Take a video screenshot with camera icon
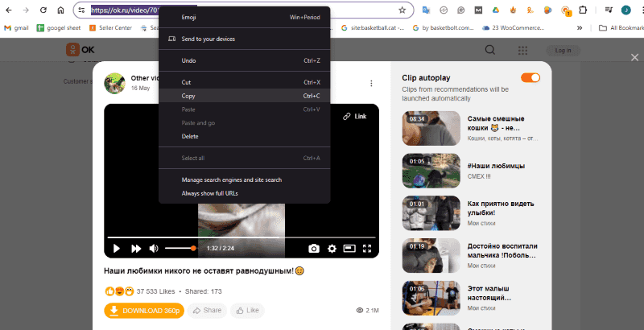The image size is (644, 330). pos(314,249)
